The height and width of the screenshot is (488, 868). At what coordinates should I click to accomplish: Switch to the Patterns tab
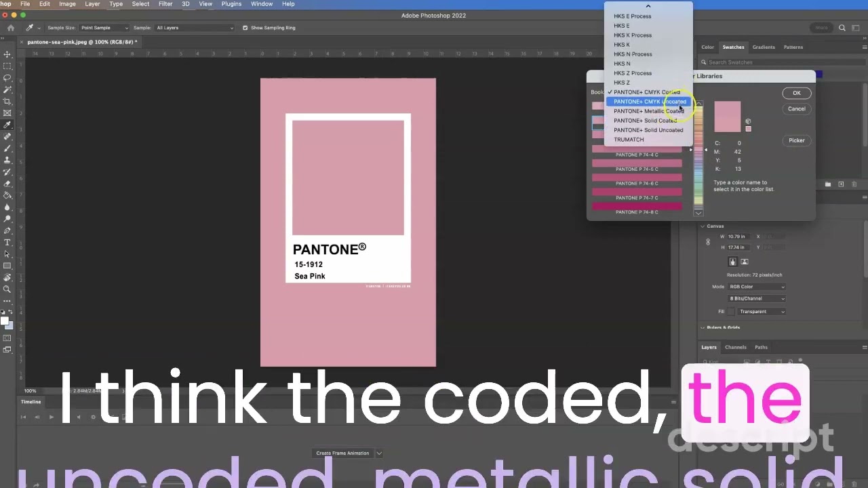793,47
